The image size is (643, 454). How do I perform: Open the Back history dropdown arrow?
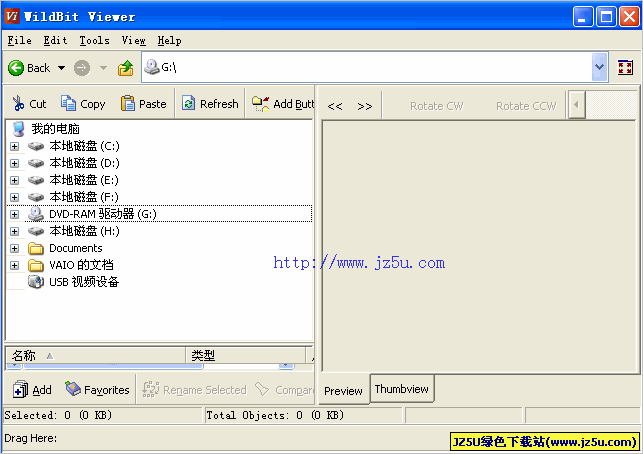click(62, 68)
